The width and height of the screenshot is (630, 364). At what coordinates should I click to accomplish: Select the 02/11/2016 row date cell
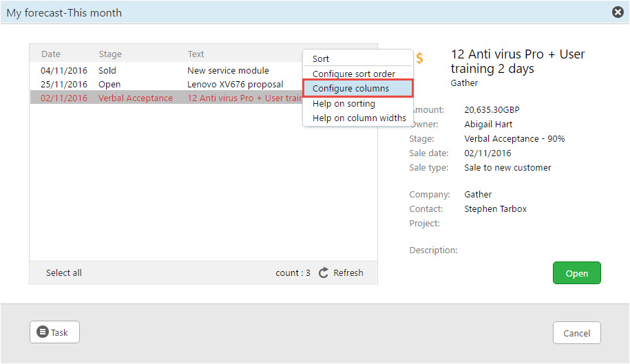tap(64, 98)
